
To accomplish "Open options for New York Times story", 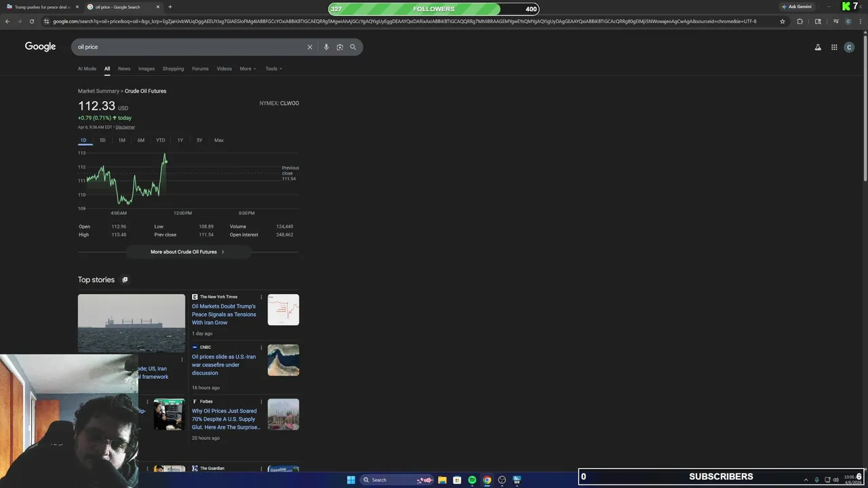I will pos(261,297).
